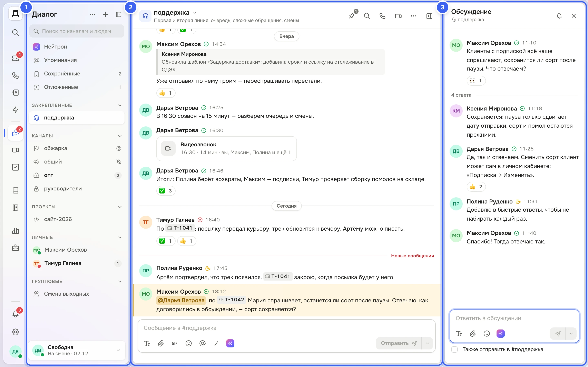Click the GIF icon in message composer
Viewport: 588px width, 367px height.
pos(174,343)
